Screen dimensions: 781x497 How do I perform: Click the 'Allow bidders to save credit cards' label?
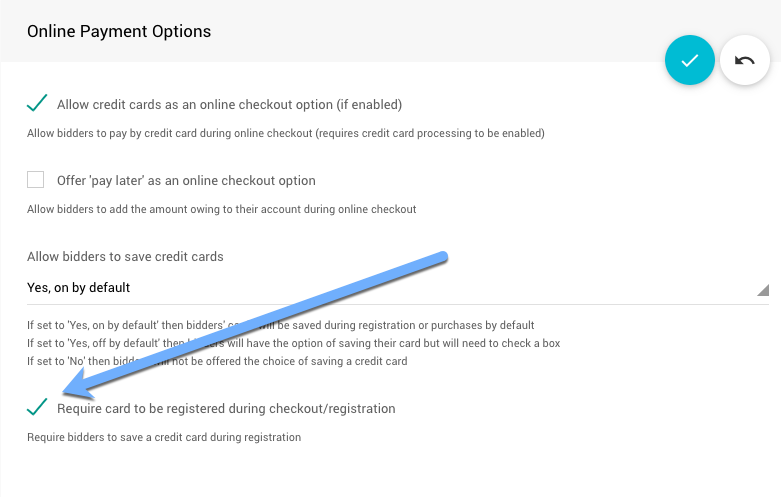125,257
